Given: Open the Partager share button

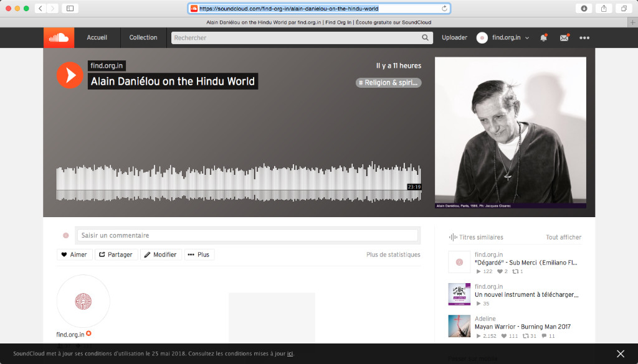Looking at the screenshot, I should [x=115, y=254].
